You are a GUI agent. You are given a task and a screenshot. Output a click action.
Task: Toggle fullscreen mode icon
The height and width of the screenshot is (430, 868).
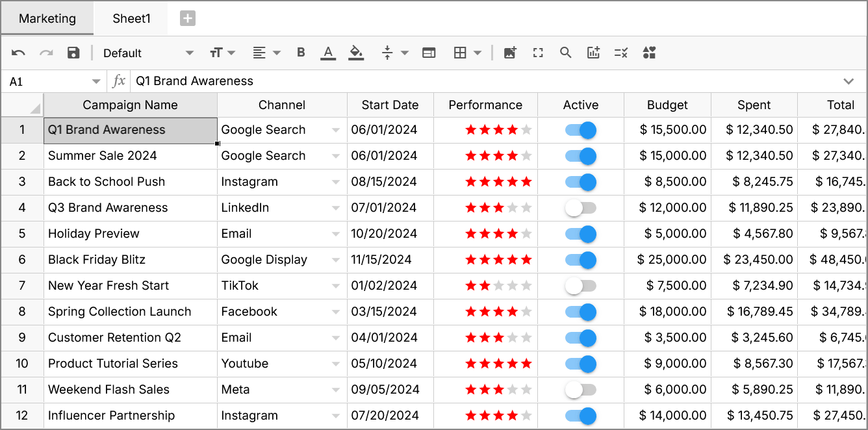[x=538, y=53]
